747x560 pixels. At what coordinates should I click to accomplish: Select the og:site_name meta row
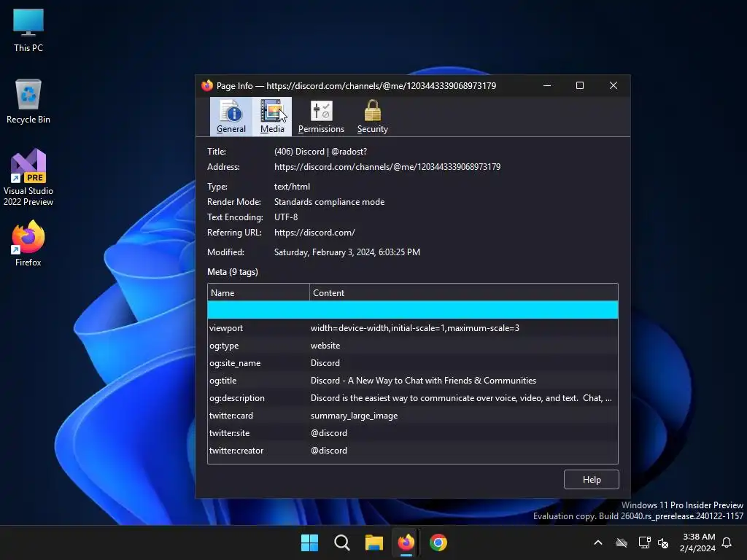413,363
